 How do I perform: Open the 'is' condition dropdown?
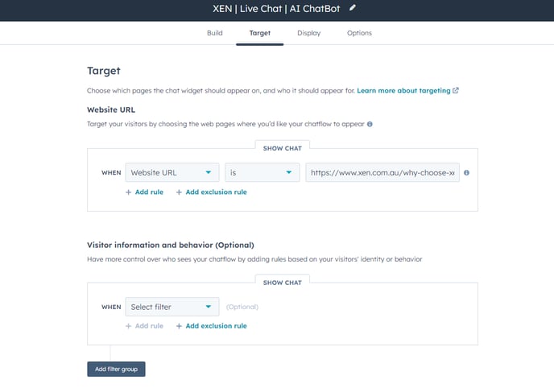click(x=263, y=173)
